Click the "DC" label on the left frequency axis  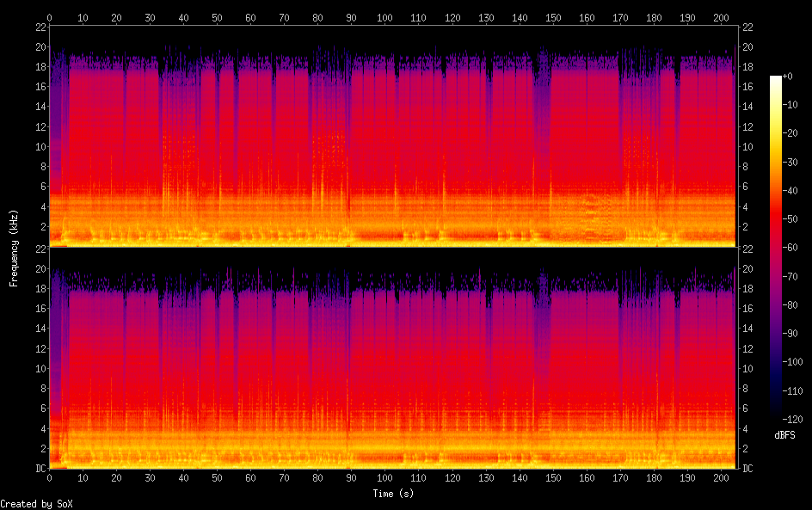(x=41, y=469)
